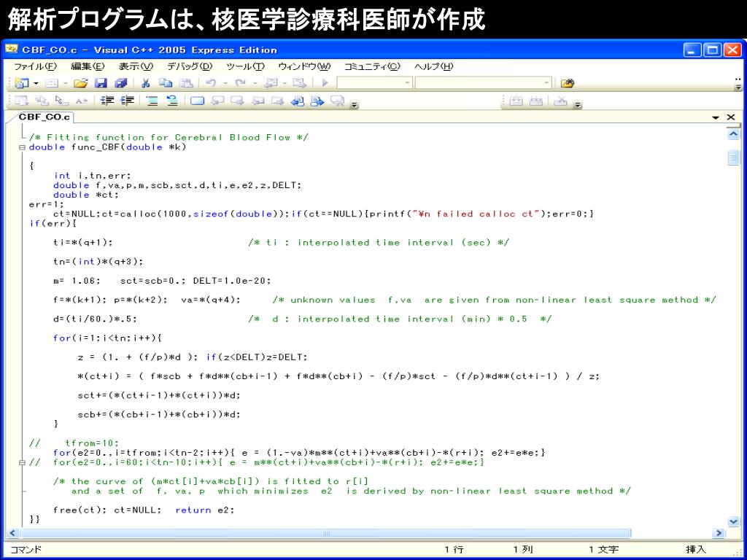The width and height of the screenshot is (747, 560).
Task: Click the Open File folder icon
Action: 81,83
